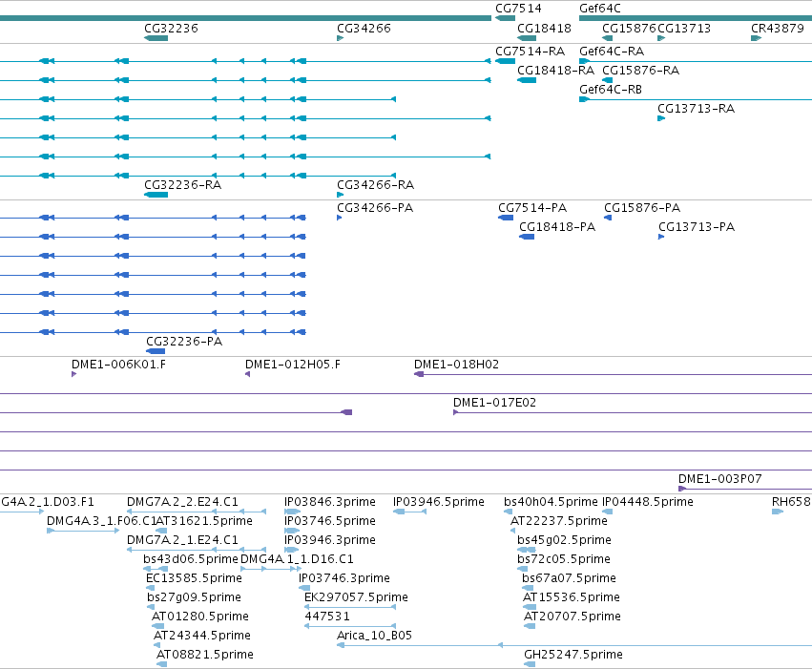The image size is (812, 669).
Task: Click the bs43d06.5prime EST label
Action: click(191, 559)
